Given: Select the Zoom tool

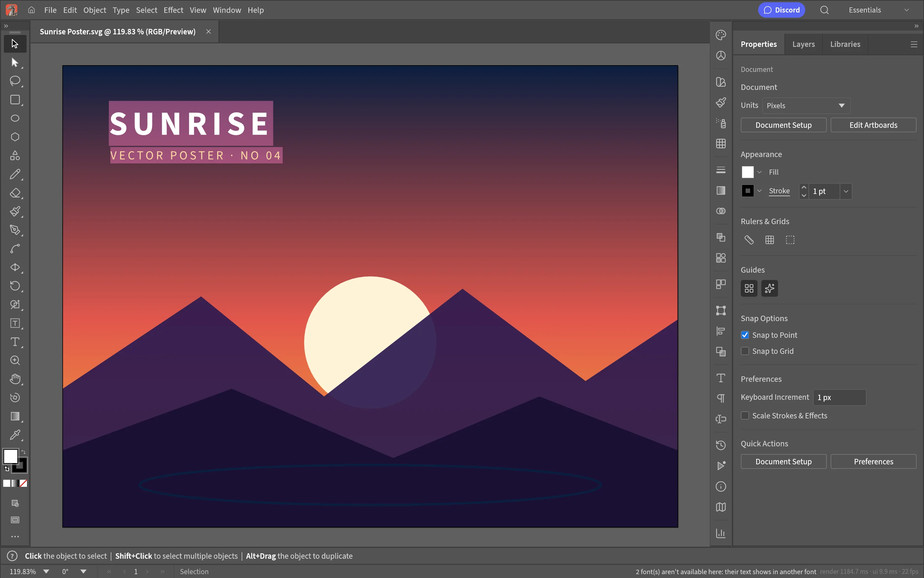Looking at the screenshot, I should (15, 361).
